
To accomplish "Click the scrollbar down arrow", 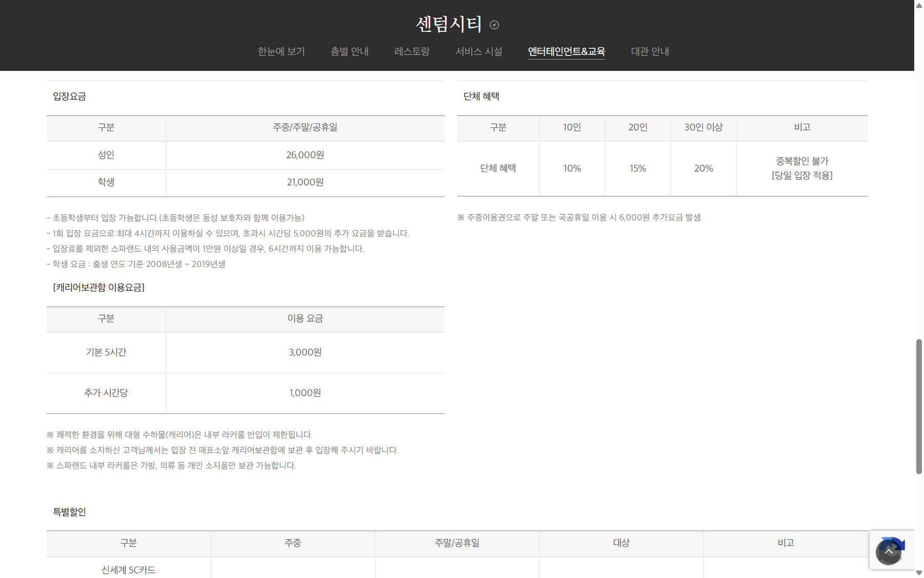I will pos(919,572).
